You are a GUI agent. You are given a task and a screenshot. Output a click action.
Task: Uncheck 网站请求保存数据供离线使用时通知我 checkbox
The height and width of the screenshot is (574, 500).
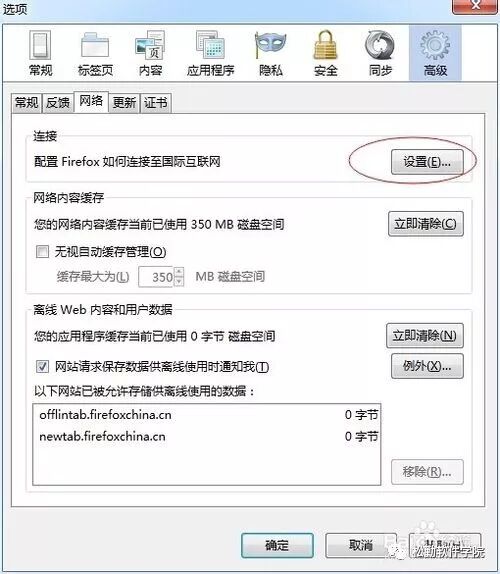coord(42,366)
